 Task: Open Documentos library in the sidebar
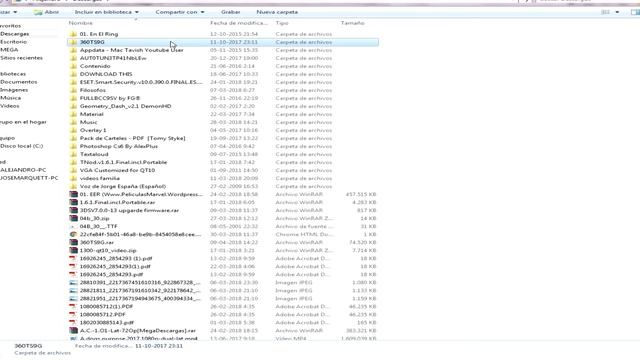click(18, 82)
